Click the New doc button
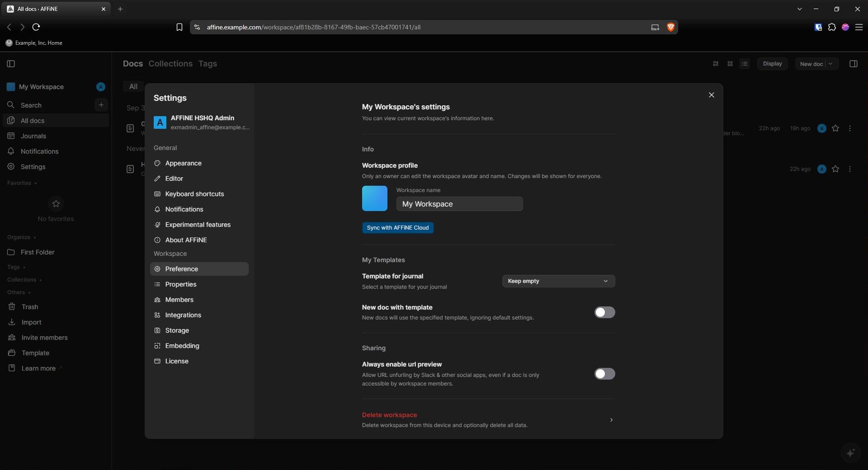This screenshot has width=868, height=470. [x=811, y=64]
